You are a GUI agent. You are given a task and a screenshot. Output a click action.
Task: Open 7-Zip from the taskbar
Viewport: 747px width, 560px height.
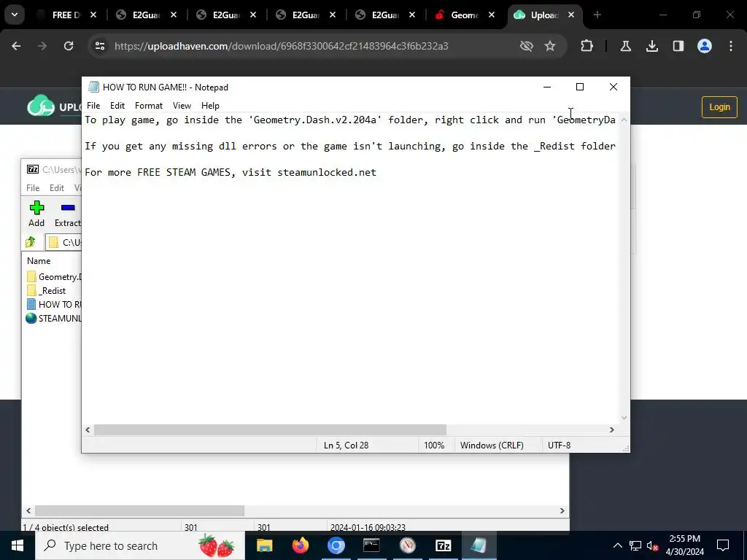click(x=443, y=545)
